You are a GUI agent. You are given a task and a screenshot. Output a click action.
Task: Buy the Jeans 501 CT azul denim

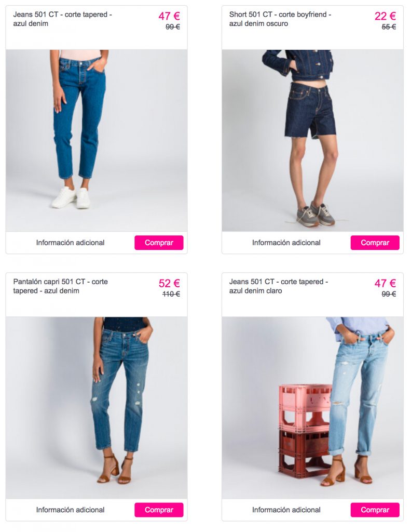tap(159, 243)
